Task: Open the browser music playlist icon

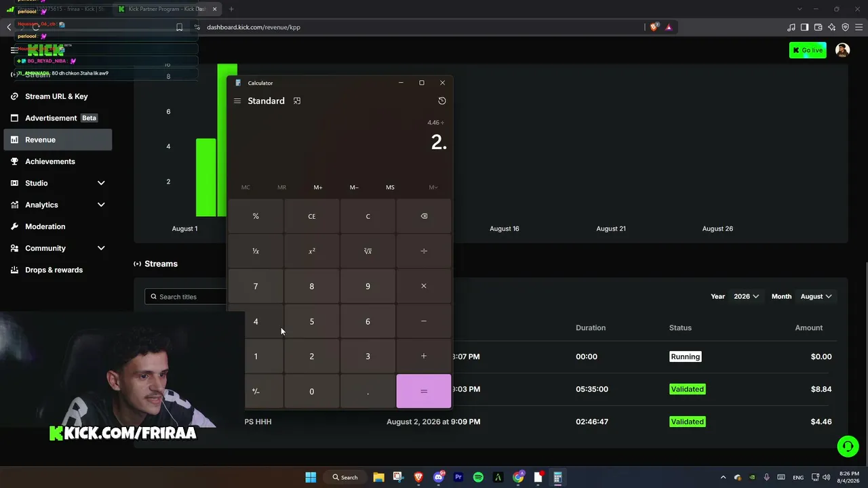Action: click(791, 27)
